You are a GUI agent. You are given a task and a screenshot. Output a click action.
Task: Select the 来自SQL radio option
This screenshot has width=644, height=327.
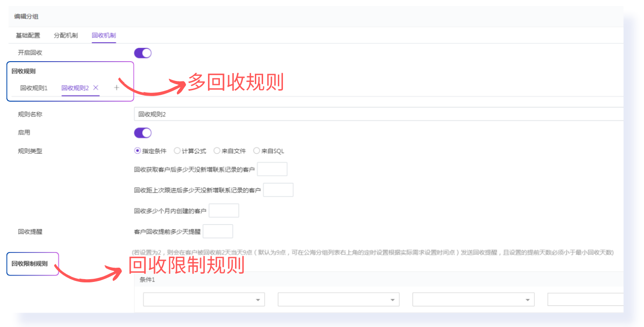tap(269, 151)
